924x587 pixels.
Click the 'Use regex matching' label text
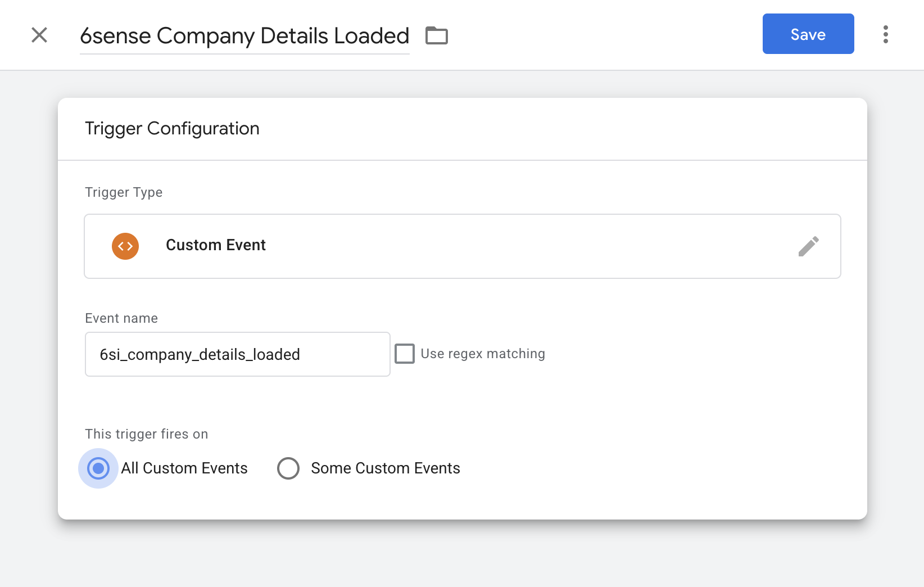click(483, 354)
